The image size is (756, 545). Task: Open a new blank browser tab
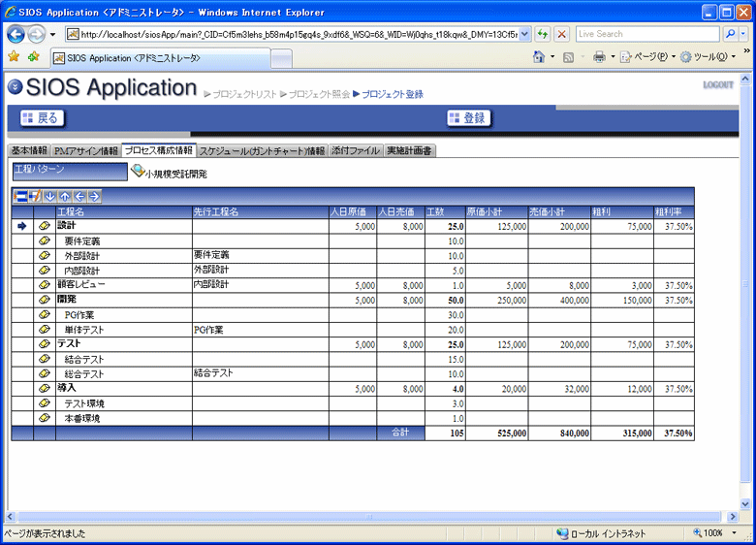point(282,58)
